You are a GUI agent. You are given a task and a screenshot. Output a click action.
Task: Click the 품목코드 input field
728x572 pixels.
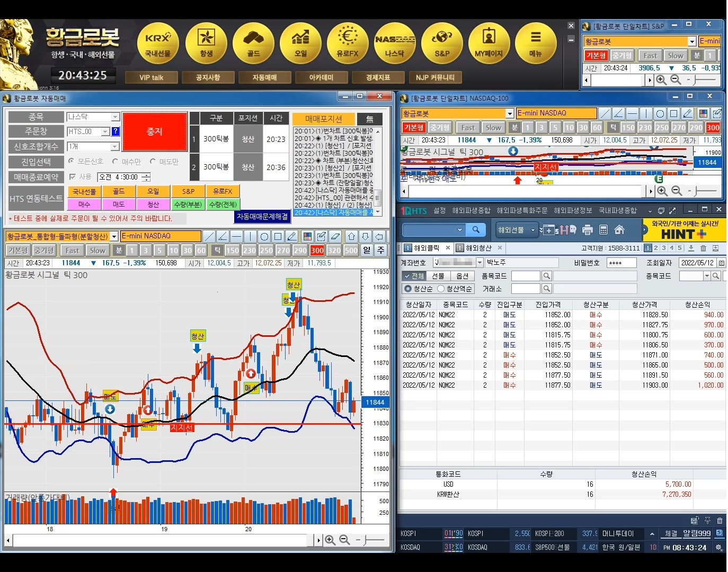526,276
